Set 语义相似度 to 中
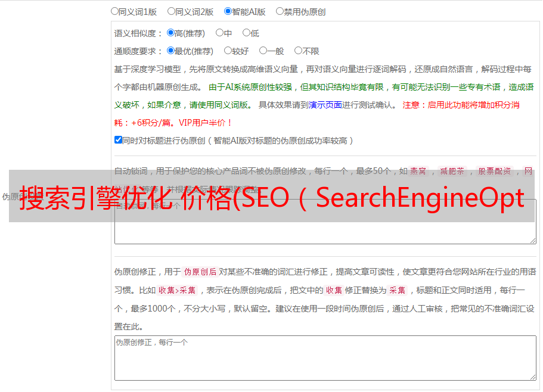 (x=219, y=33)
